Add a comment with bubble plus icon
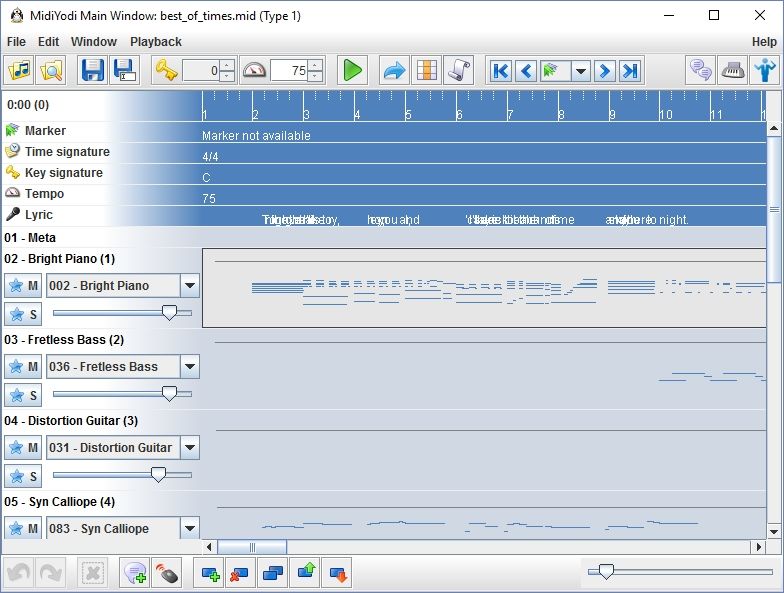 (x=134, y=572)
